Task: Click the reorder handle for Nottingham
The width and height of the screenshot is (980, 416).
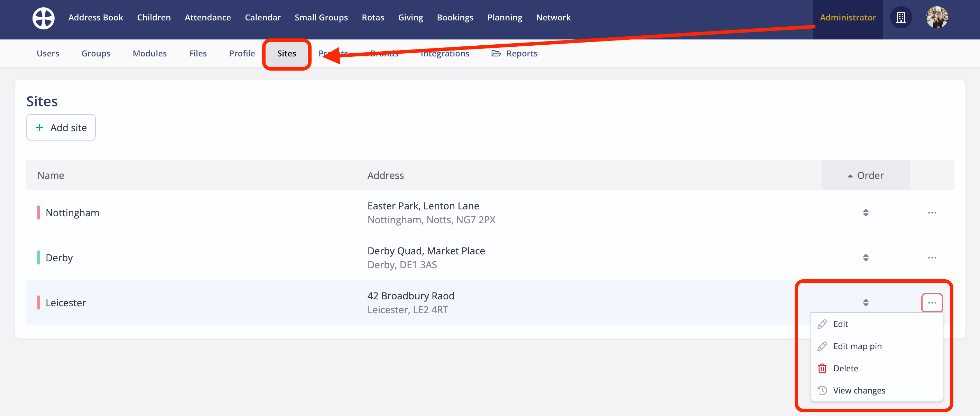Action: [x=866, y=212]
